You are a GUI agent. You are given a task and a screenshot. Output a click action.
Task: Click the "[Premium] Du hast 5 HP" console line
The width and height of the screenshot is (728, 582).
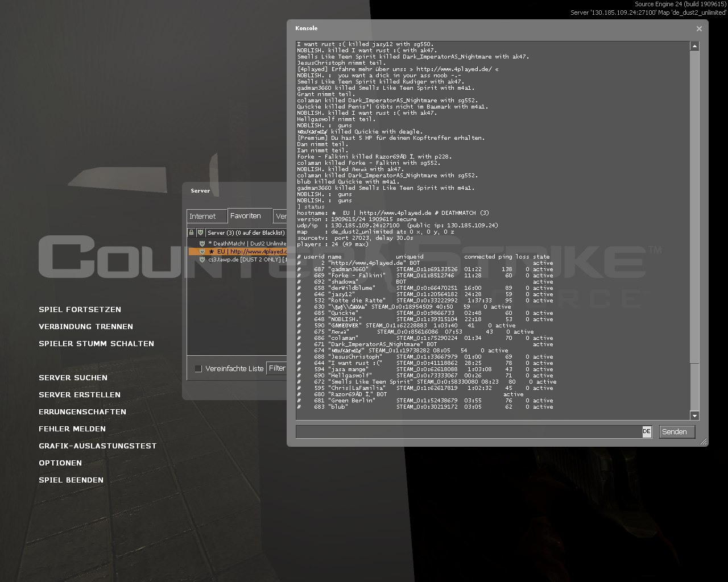pos(391,138)
